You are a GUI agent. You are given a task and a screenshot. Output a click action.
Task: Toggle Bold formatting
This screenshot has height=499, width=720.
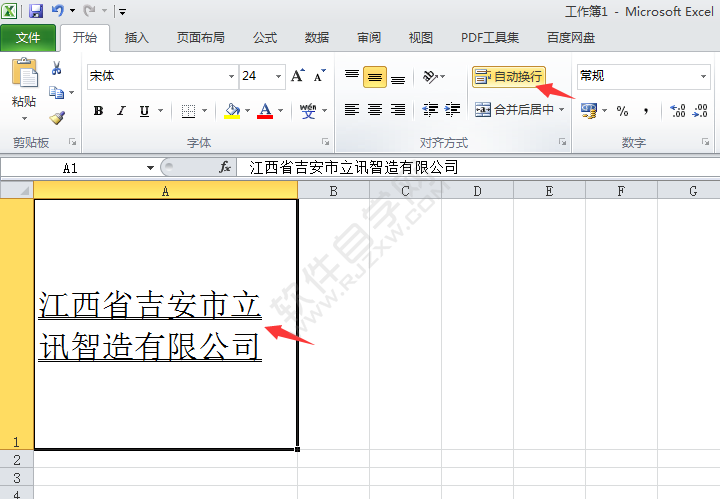(x=98, y=111)
